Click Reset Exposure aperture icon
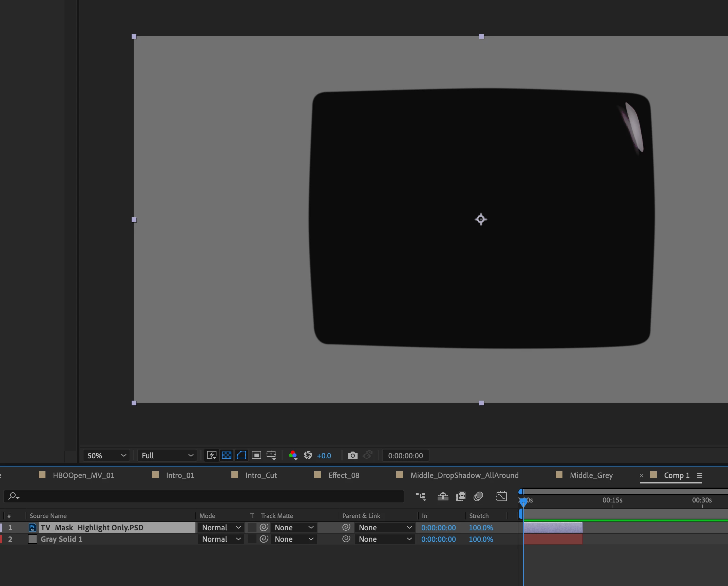The width and height of the screenshot is (728, 586). coord(308,455)
